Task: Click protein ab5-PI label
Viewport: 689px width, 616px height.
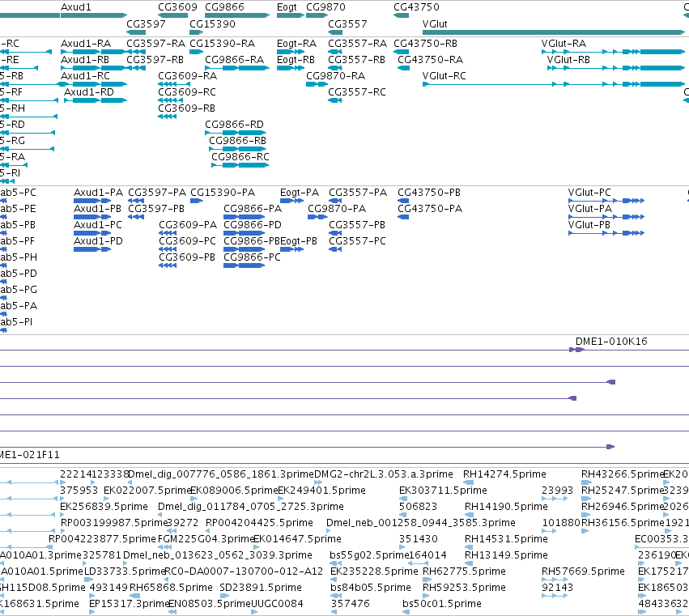Action: (16, 321)
